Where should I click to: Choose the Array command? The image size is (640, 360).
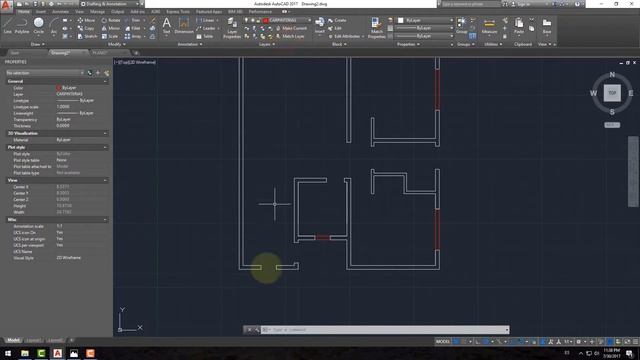pyautogui.click(x=133, y=36)
